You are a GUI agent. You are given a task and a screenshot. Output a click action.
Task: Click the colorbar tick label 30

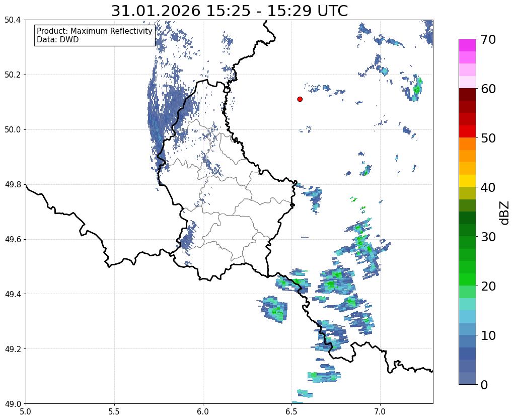(x=488, y=237)
